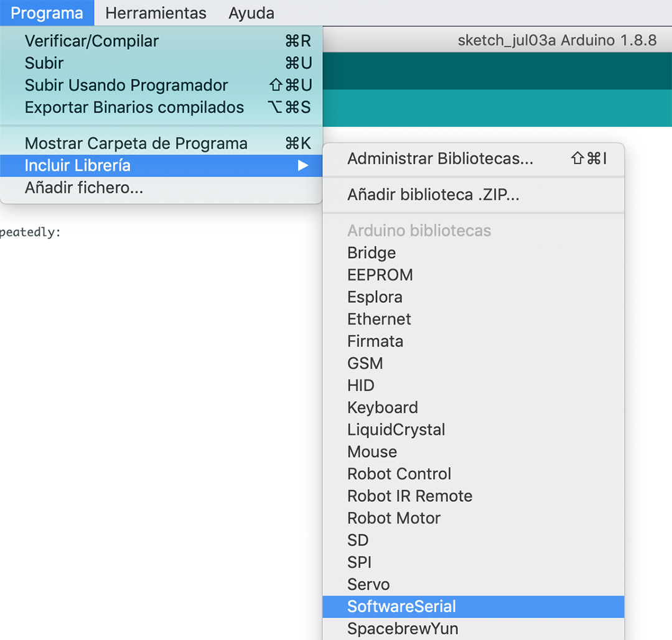The height and width of the screenshot is (640, 672).
Task: Select the SpacebrewYun library
Action: point(403,629)
